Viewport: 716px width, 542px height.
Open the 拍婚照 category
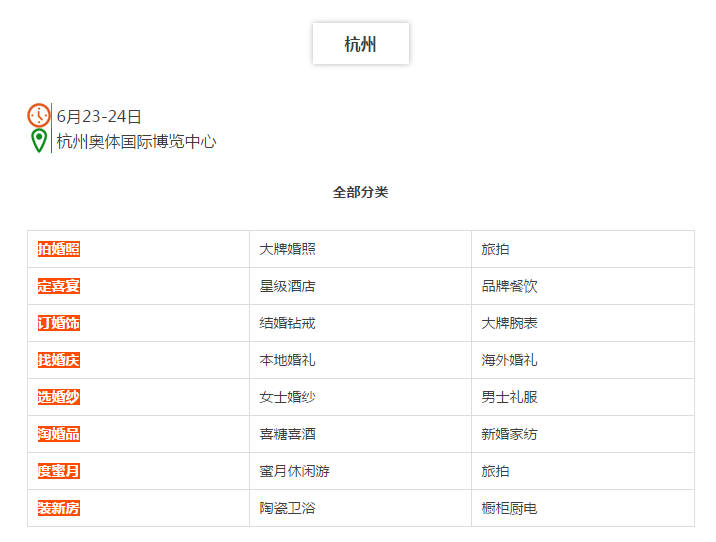coord(58,249)
